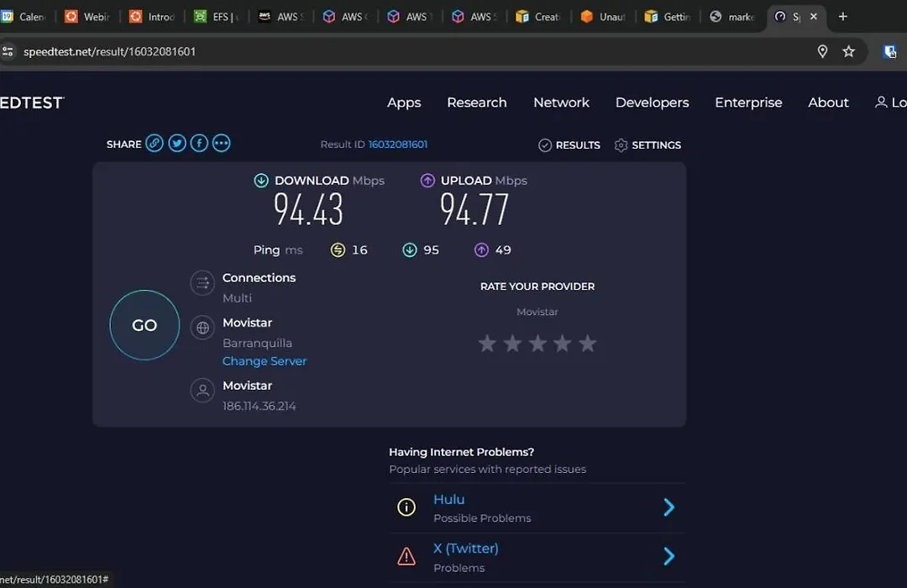Screen dimensions: 907x588
Task: Open the Enterprise menu
Action: [748, 102]
